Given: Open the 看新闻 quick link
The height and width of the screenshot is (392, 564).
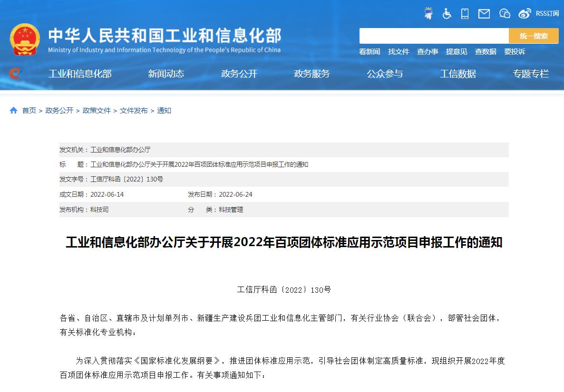Looking at the screenshot, I should [370, 52].
